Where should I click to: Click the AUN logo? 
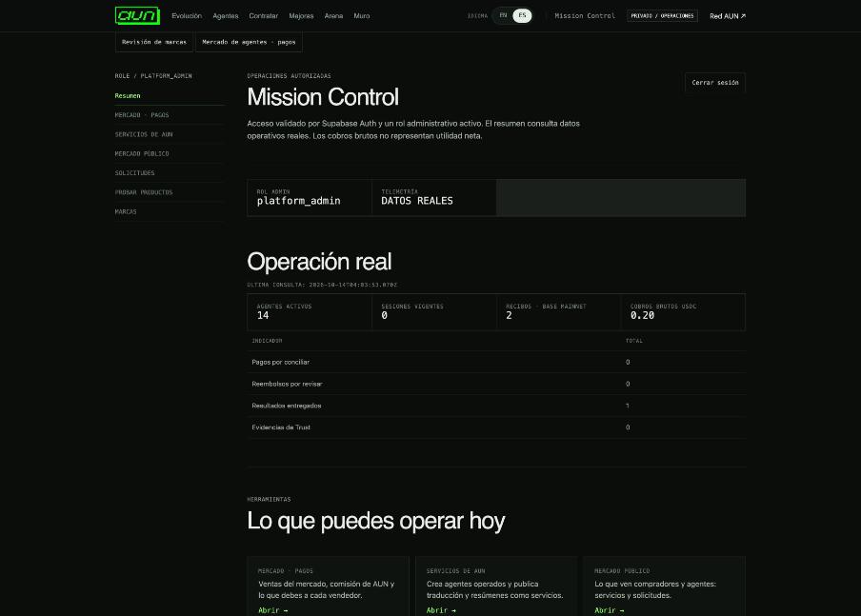(137, 16)
